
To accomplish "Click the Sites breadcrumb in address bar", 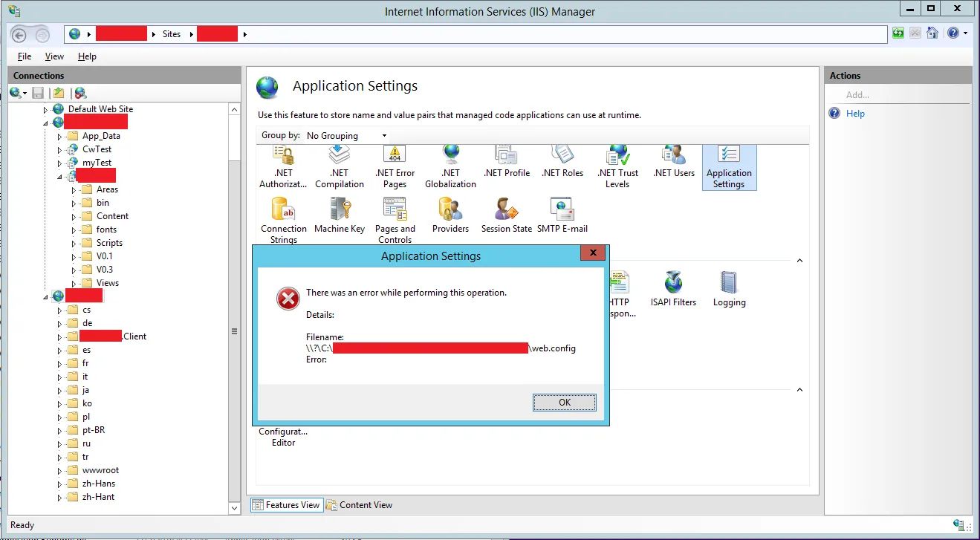I will click(172, 34).
